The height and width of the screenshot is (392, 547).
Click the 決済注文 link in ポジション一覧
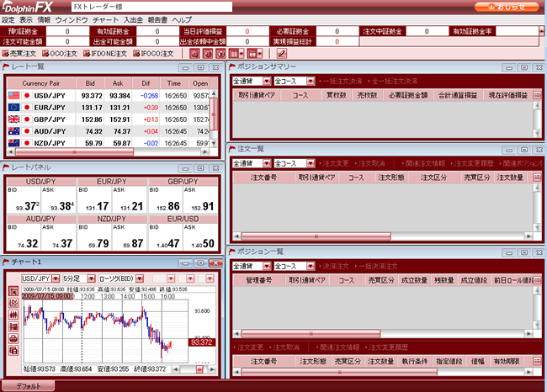pos(333,267)
